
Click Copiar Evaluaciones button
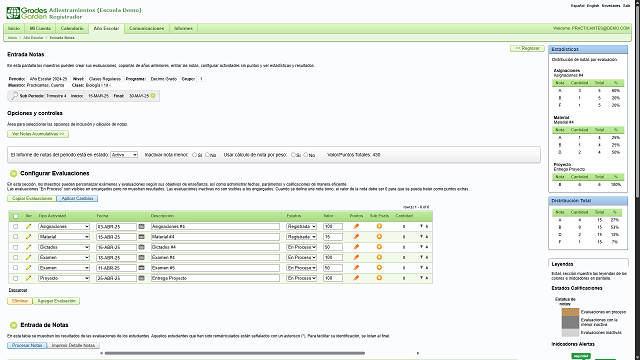32,198
